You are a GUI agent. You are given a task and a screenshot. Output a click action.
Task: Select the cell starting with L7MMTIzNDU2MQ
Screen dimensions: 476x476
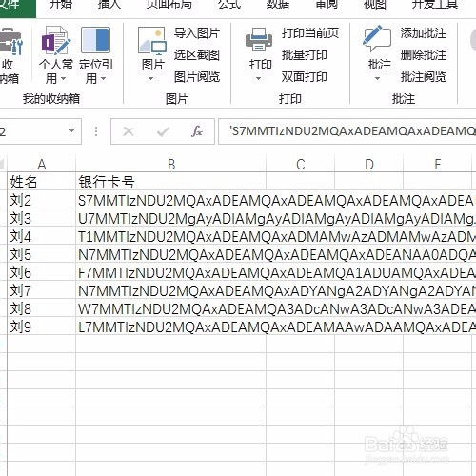[x=171, y=327]
